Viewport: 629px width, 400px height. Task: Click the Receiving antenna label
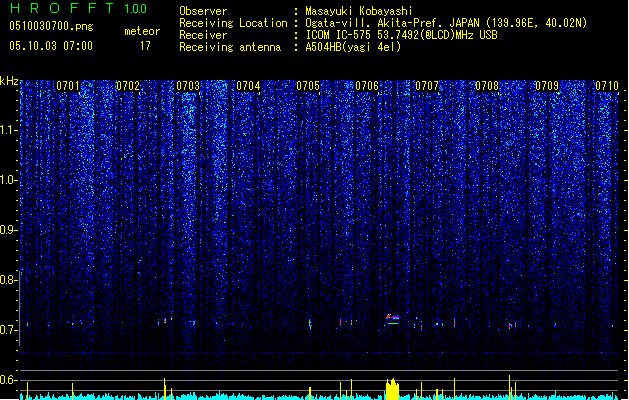tap(230, 47)
